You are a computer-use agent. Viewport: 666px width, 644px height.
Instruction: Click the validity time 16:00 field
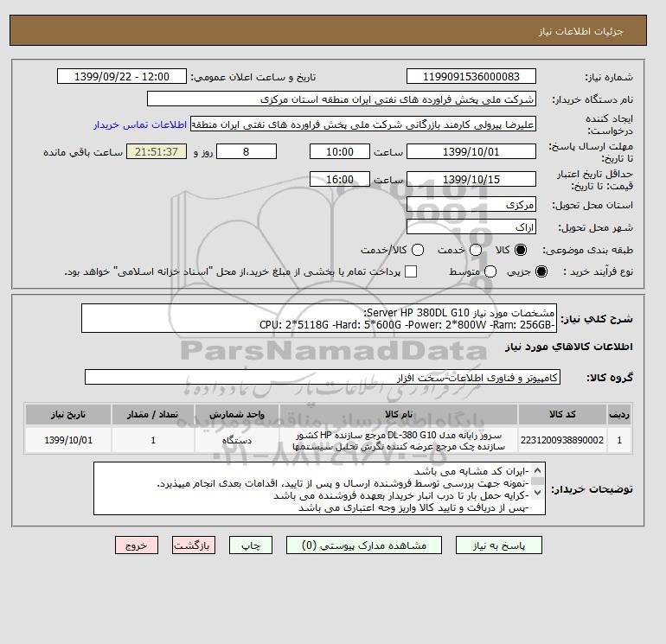coord(340,179)
